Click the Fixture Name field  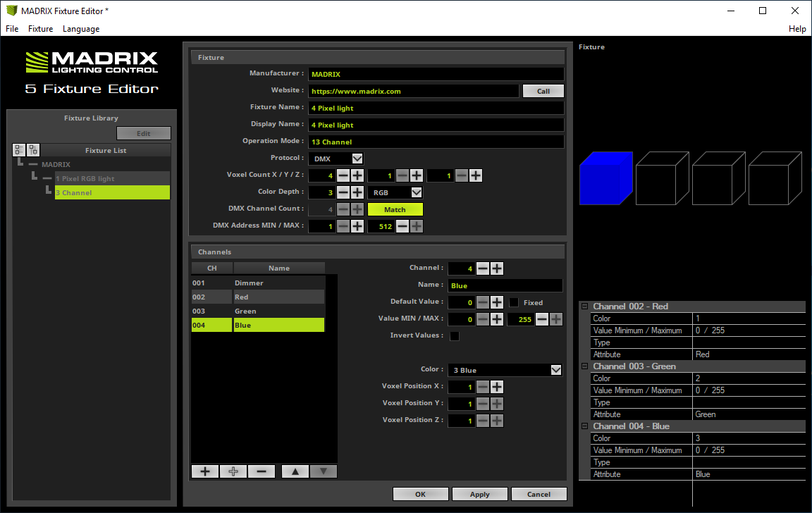click(436, 109)
